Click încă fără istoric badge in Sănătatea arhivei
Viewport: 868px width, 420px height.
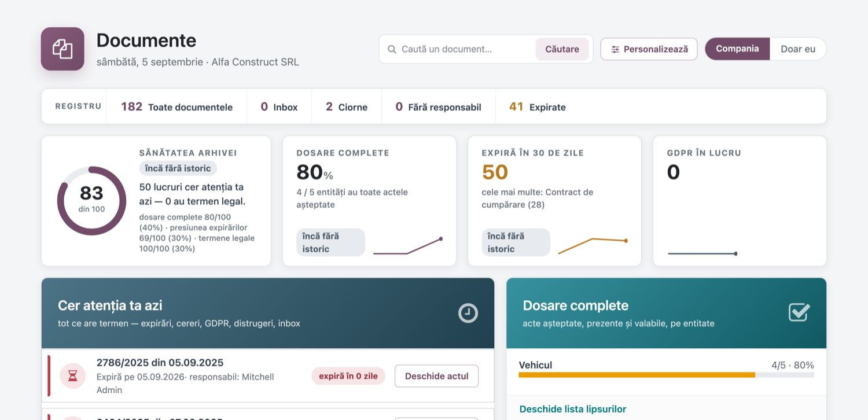pos(178,168)
